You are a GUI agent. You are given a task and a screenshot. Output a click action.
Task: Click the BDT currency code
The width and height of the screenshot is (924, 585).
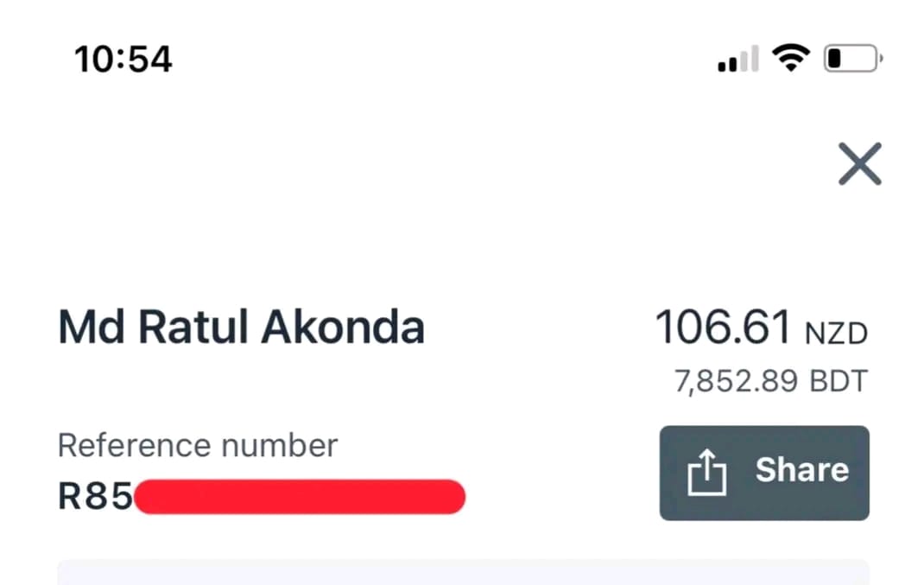point(838,380)
